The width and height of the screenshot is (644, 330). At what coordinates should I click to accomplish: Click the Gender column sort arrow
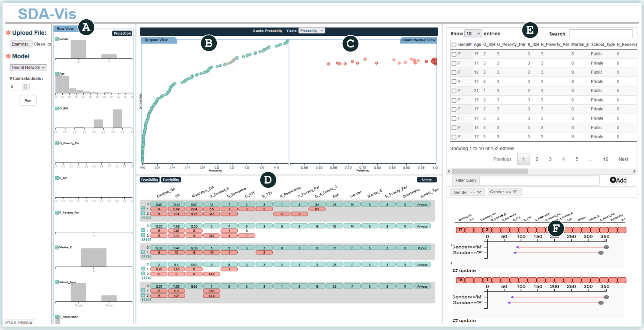pos(470,43)
